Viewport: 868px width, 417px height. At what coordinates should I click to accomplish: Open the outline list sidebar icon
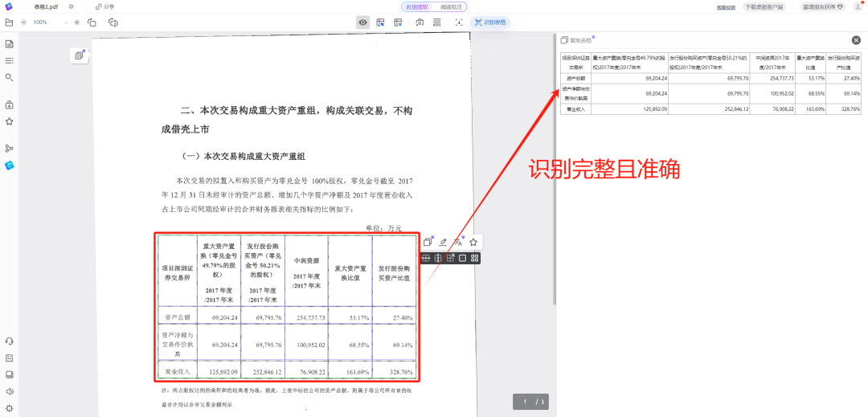9,61
